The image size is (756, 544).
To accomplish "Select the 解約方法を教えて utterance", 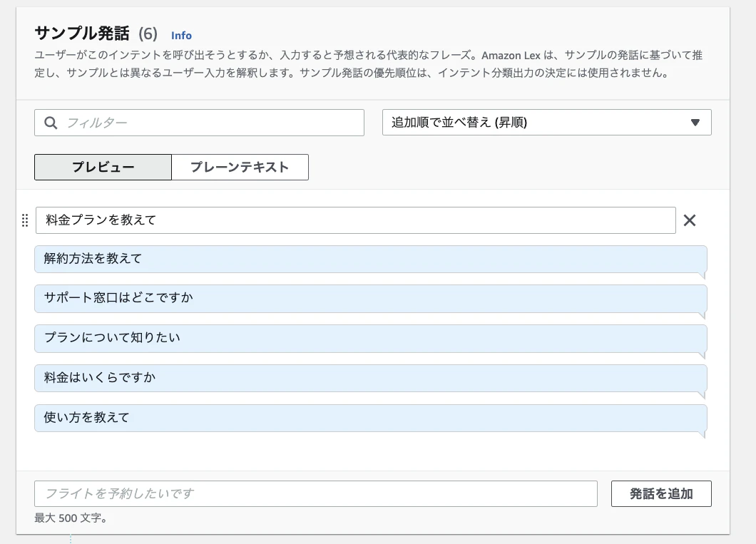I will [371, 260].
